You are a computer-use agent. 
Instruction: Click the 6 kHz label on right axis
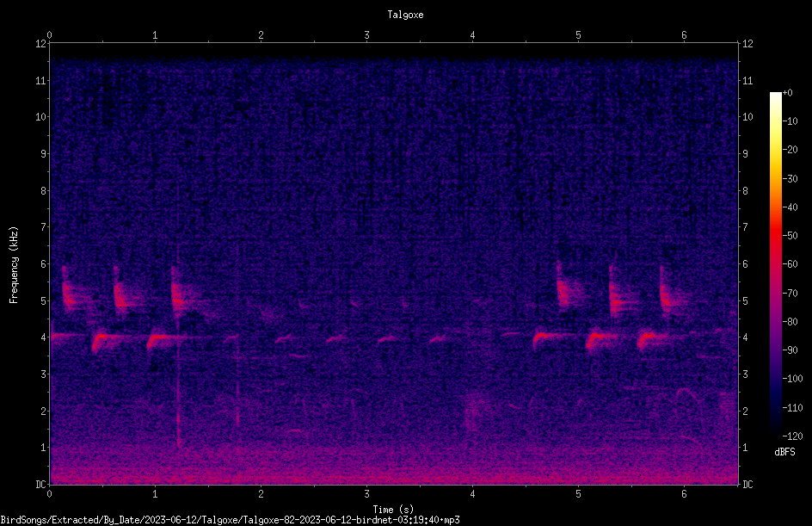745,263
